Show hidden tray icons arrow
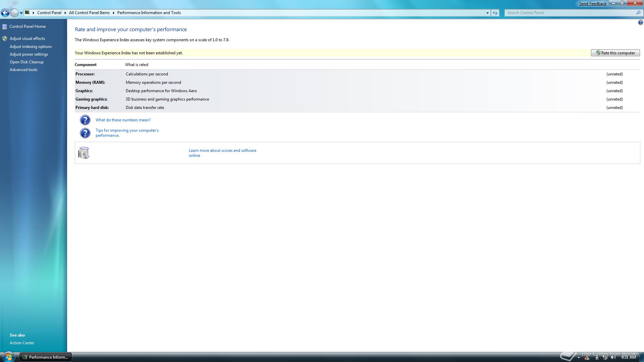The image size is (644, 362). [x=579, y=357]
